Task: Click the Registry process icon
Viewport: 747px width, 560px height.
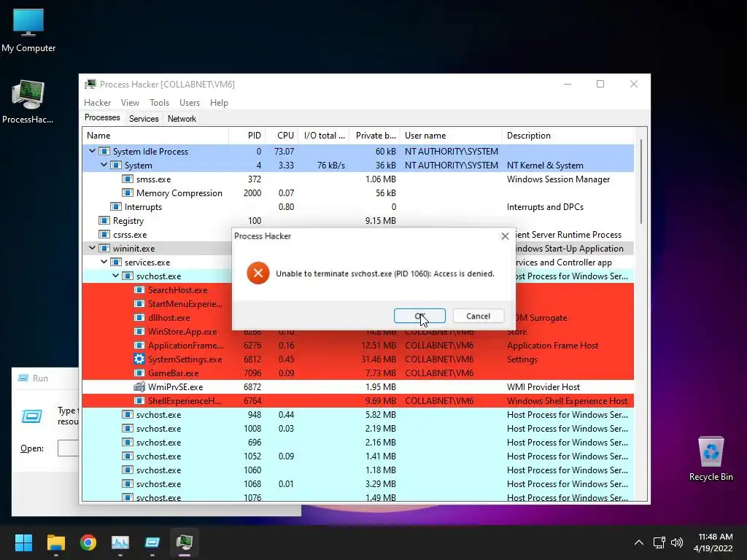Action: (x=104, y=220)
